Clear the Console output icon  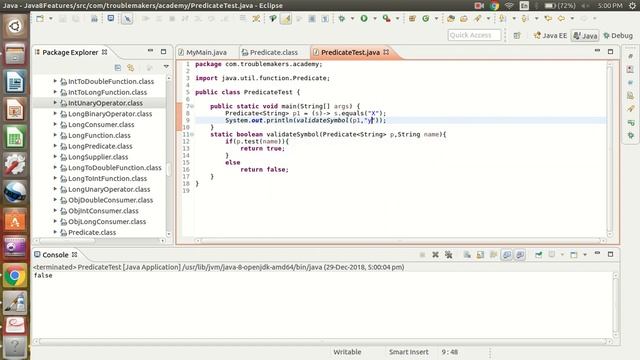[467, 255]
